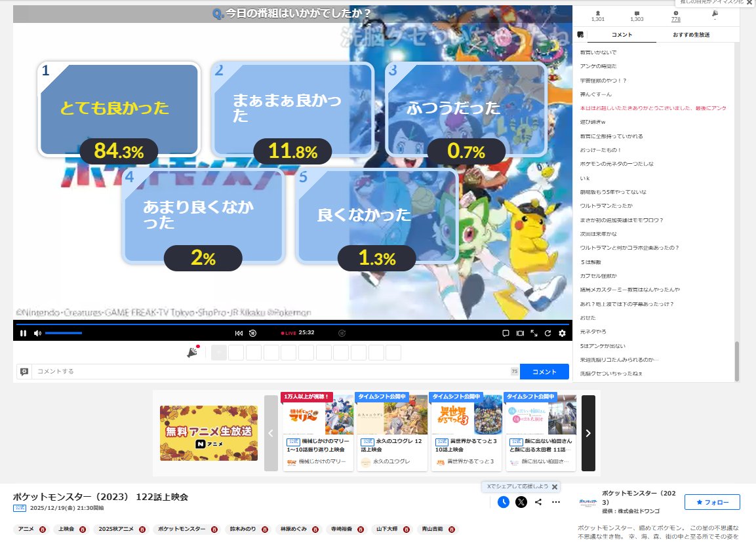Switch to the コメント tab

(x=622, y=35)
